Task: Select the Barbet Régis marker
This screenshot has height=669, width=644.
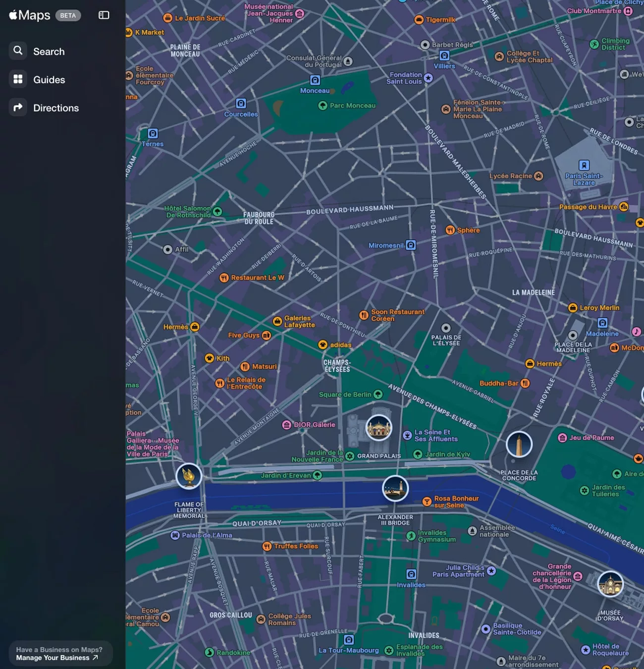Action: (x=425, y=45)
